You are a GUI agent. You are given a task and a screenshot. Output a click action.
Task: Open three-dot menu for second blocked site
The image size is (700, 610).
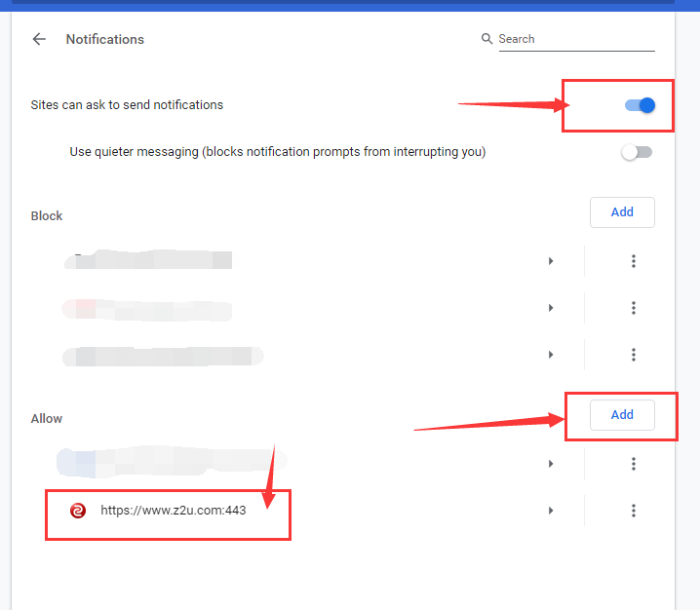tap(634, 308)
